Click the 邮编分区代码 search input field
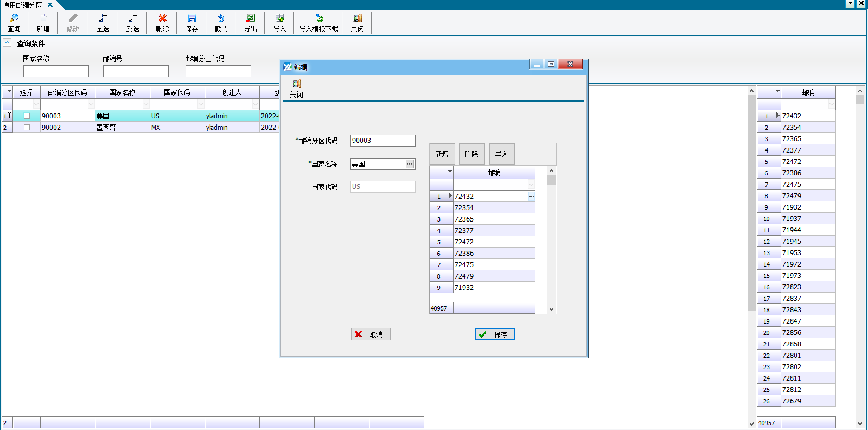The width and height of the screenshot is (868, 430). (218, 71)
